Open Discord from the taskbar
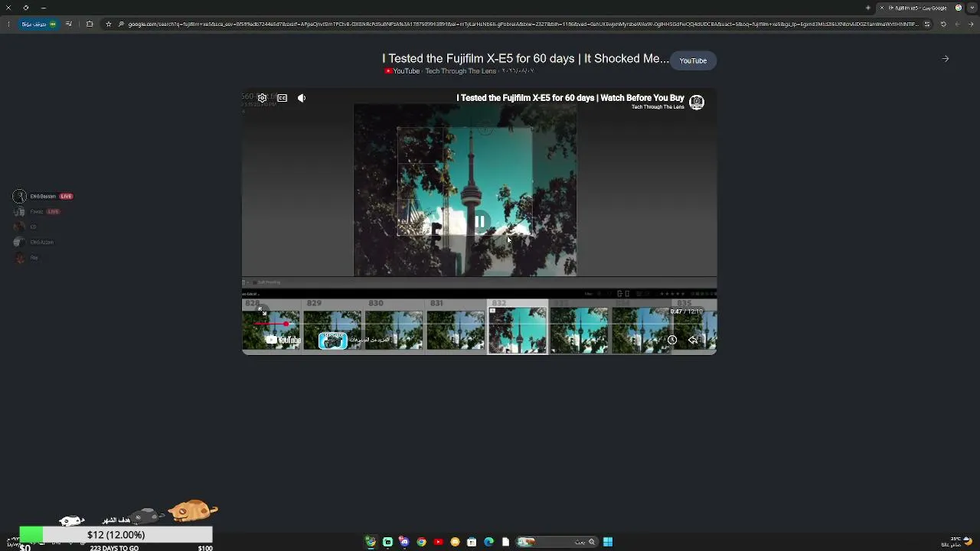Screen dimensions: 980x551 pyautogui.click(x=404, y=542)
